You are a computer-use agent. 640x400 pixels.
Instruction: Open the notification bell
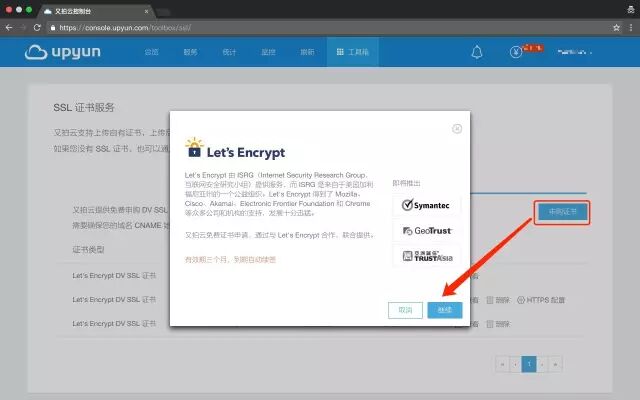pos(477,52)
